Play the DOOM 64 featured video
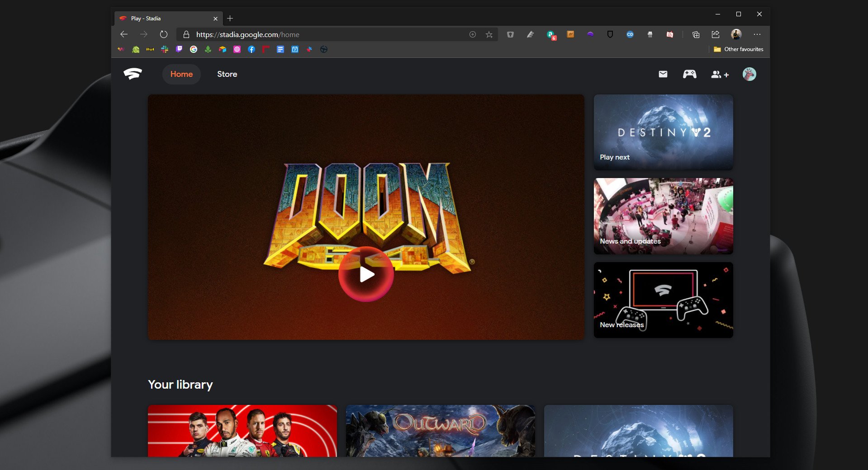This screenshot has width=868, height=470. (366, 274)
